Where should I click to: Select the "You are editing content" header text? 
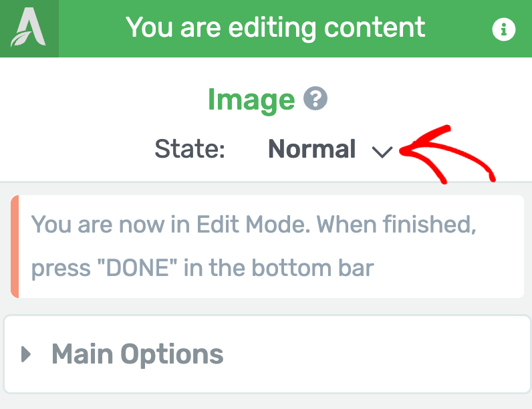pyautogui.click(x=275, y=28)
